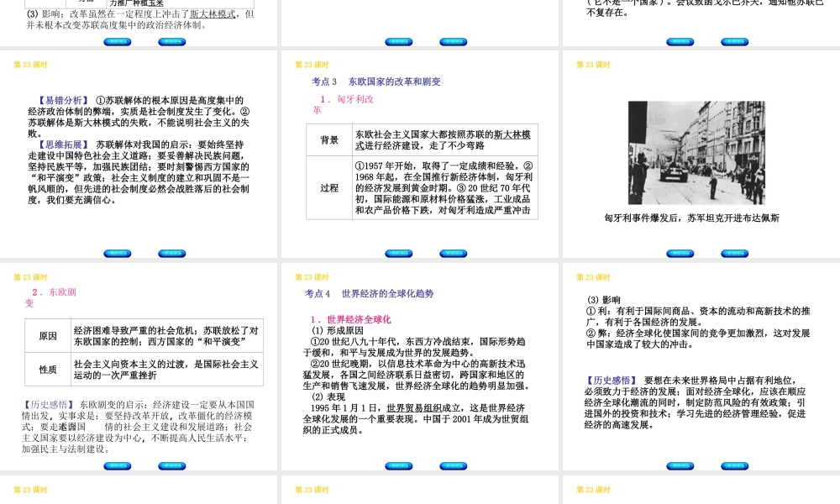Click the 2. 东欧剧变 subheading
Image resolution: width=840 pixels, height=504 pixels.
[50, 297]
